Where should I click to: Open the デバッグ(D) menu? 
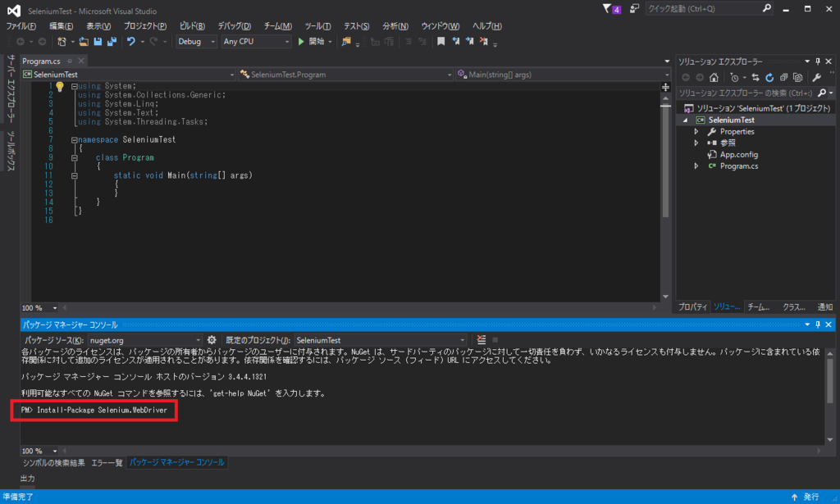(x=234, y=25)
